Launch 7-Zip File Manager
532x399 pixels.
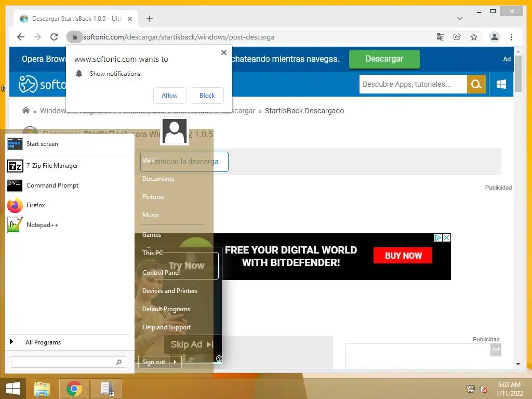pyautogui.click(x=68, y=166)
